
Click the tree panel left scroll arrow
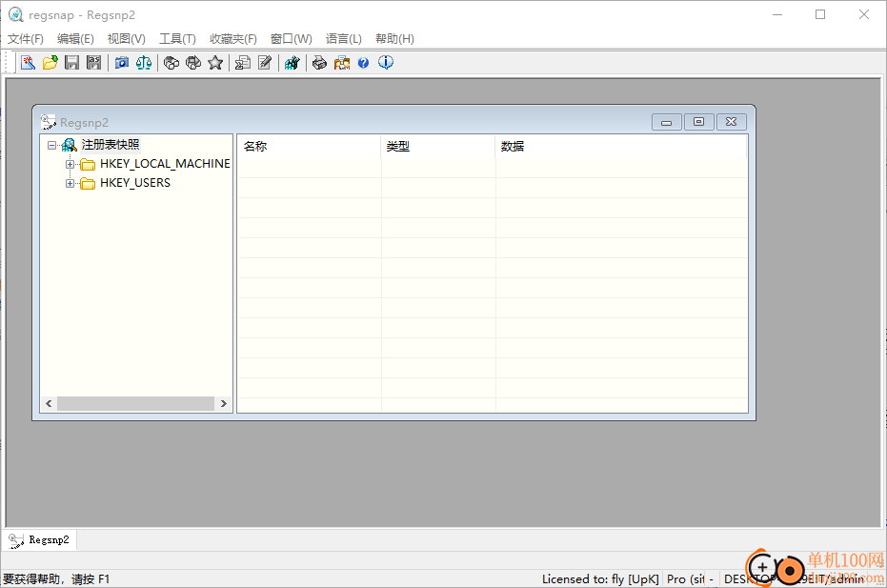coord(49,403)
